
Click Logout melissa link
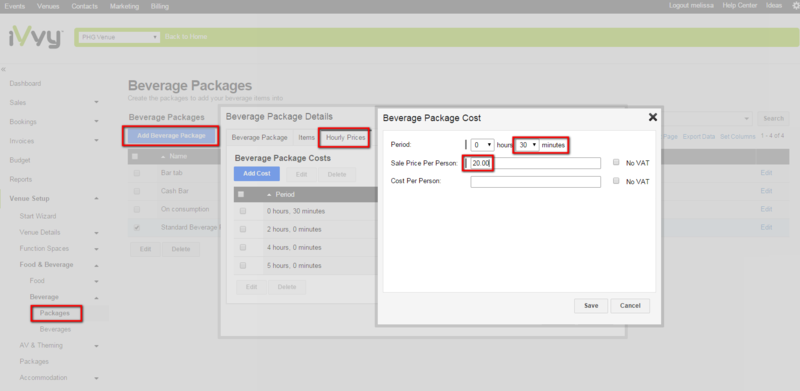(691, 6)
